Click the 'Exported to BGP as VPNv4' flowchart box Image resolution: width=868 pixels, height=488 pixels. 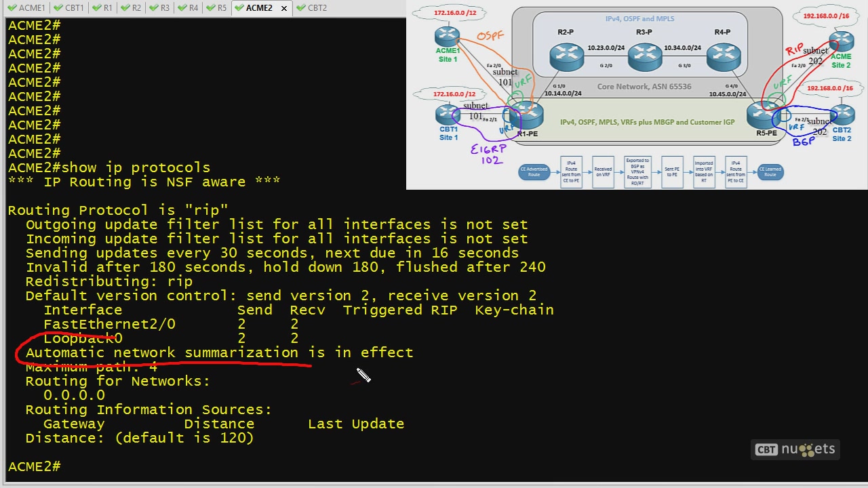(x=637, y=172)
